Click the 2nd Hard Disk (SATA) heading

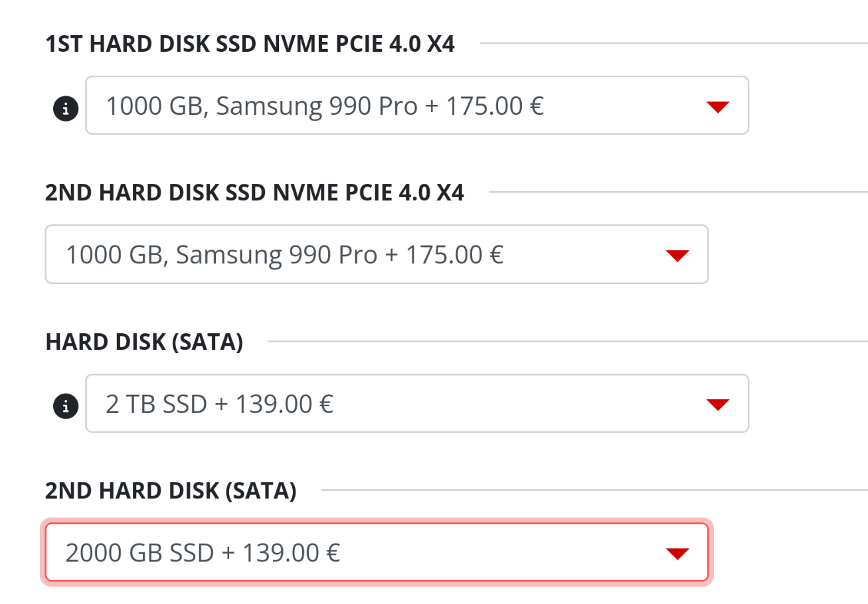(x=171, y=491)
